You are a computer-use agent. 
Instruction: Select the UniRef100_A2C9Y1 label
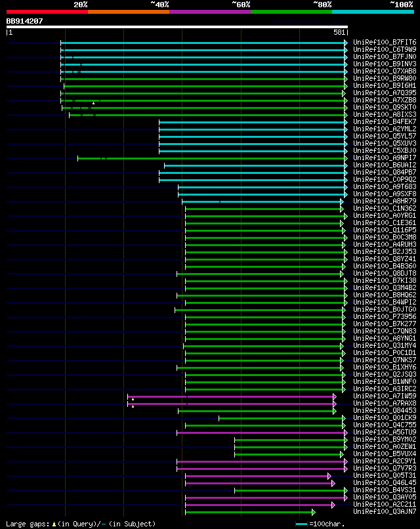tap(385, 461)
